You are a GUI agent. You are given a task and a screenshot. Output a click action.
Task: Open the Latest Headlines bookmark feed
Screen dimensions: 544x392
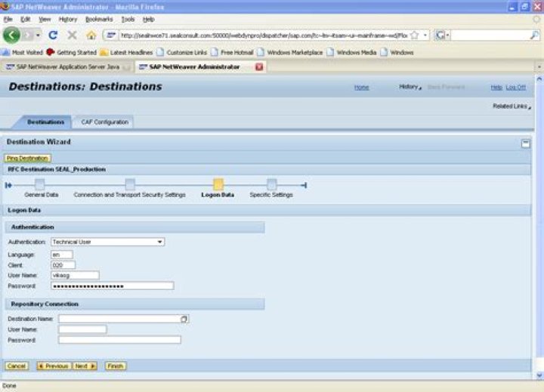(x=127, y=52)
